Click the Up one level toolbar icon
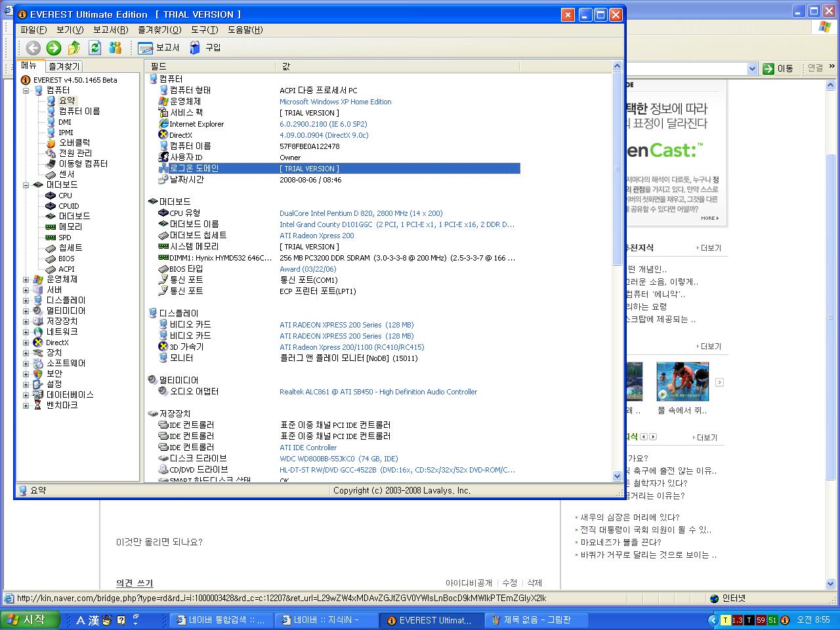Viewport: 840px width, 630px height. (x=74, y=48)
